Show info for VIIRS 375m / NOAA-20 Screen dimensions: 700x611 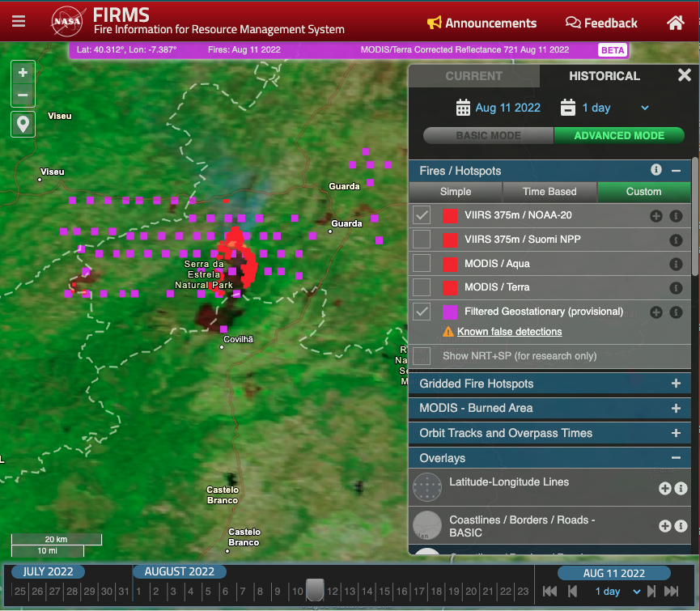click(x=676, y=216)
